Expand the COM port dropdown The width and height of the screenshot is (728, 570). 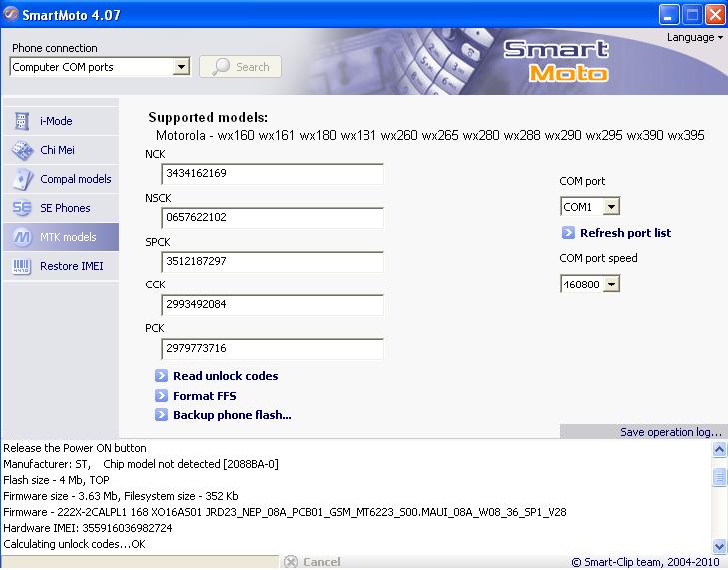[x=611, y=207]
